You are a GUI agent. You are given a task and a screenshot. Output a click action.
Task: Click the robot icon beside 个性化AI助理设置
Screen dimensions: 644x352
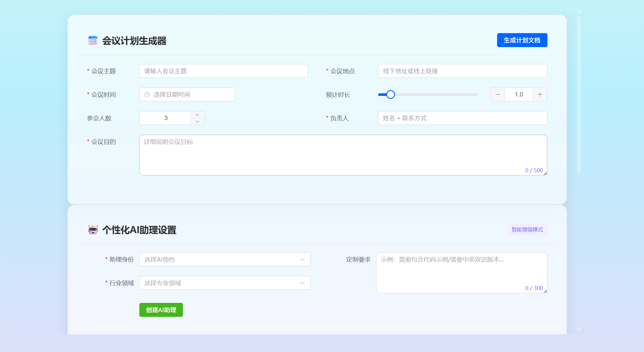[93, 230]
